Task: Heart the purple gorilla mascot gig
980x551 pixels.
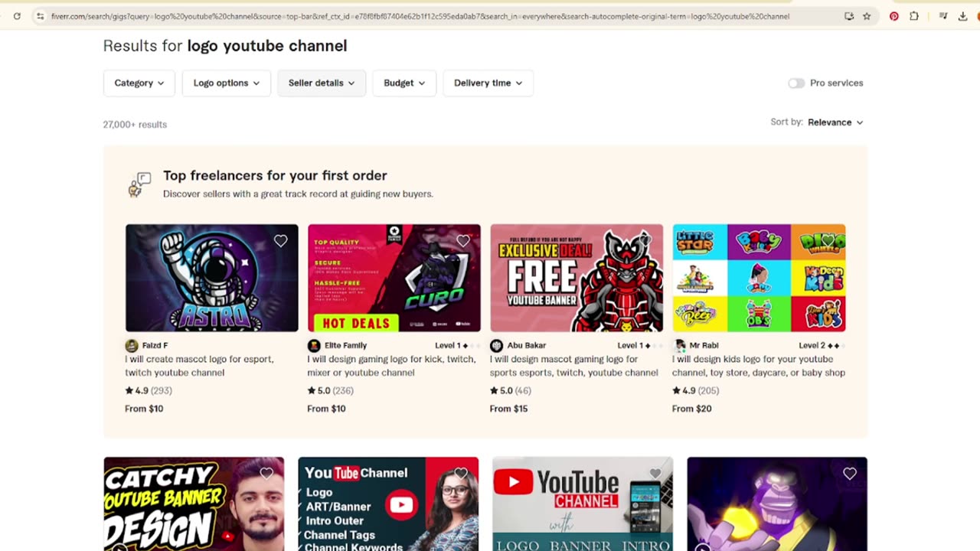Action: pyautogui.click(x=850, y=474)
